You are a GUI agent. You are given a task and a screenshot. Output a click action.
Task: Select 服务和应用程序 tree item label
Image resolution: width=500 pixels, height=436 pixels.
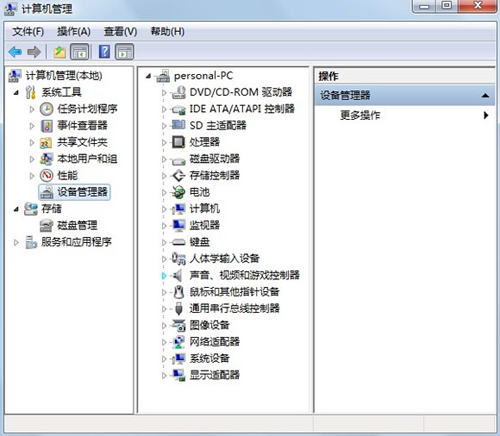pyautogui.click(x=76, y=242)
